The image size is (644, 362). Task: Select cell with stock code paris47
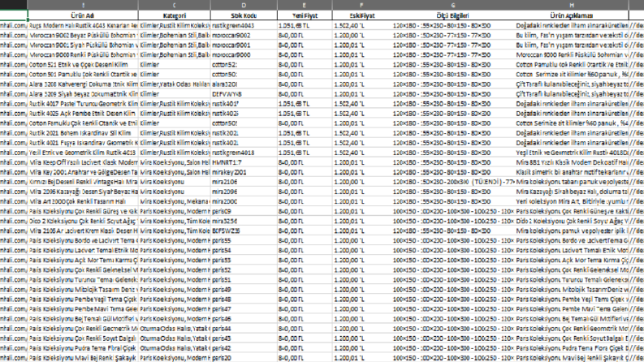[244, 309]
